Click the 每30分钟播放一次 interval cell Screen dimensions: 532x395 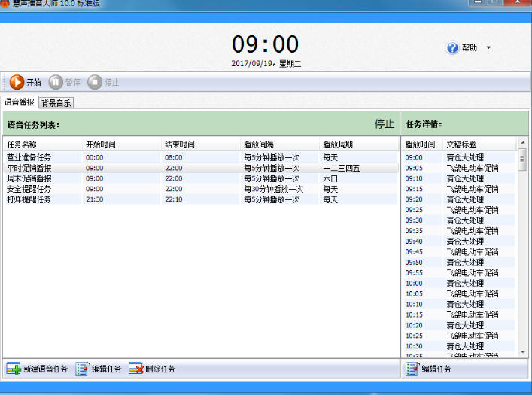click(x=273, y=189)
